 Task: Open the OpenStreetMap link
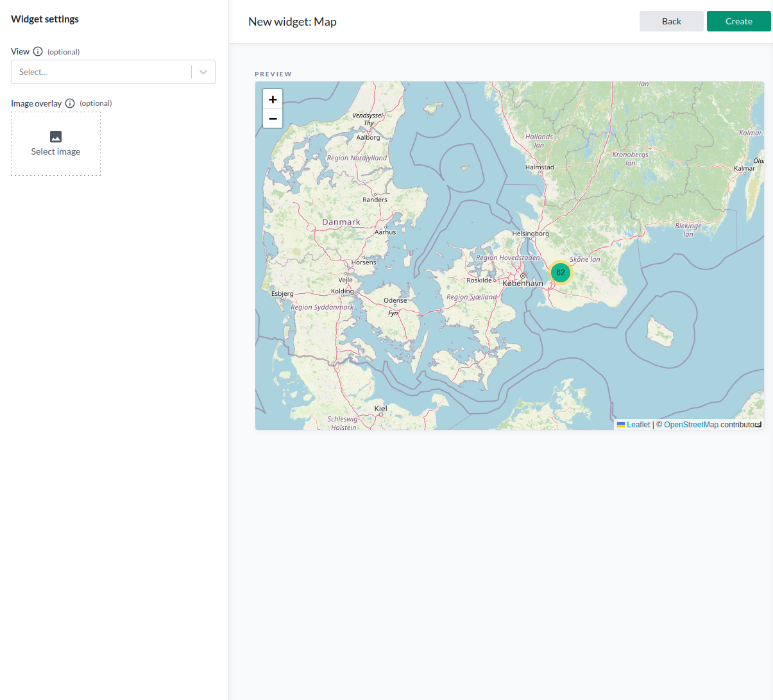tap(691, 424)
